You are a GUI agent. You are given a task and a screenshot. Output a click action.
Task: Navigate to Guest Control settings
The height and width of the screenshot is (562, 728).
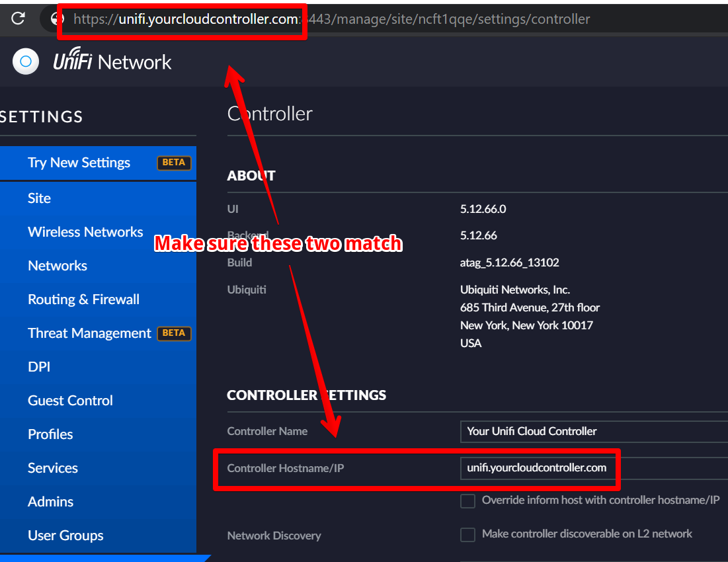[70, 401]
